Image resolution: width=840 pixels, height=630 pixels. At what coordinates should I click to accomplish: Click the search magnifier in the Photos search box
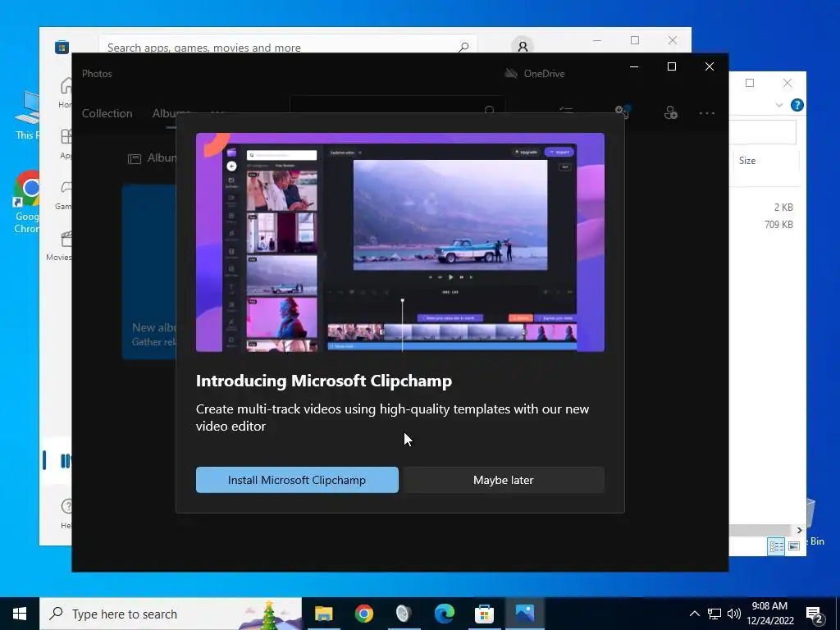pyautogui.click(x=489, y=110)
